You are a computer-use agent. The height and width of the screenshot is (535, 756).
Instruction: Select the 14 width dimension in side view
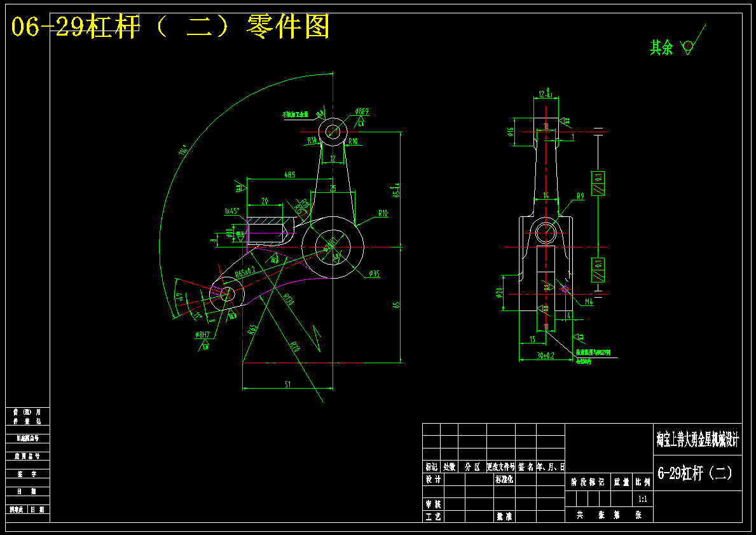pos(546,195)
